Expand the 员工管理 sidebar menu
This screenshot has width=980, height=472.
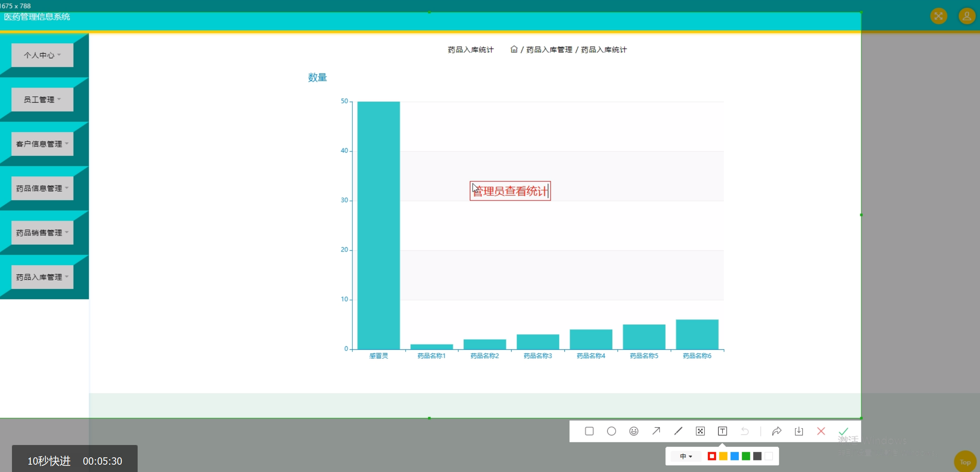(x=42, y=99)
